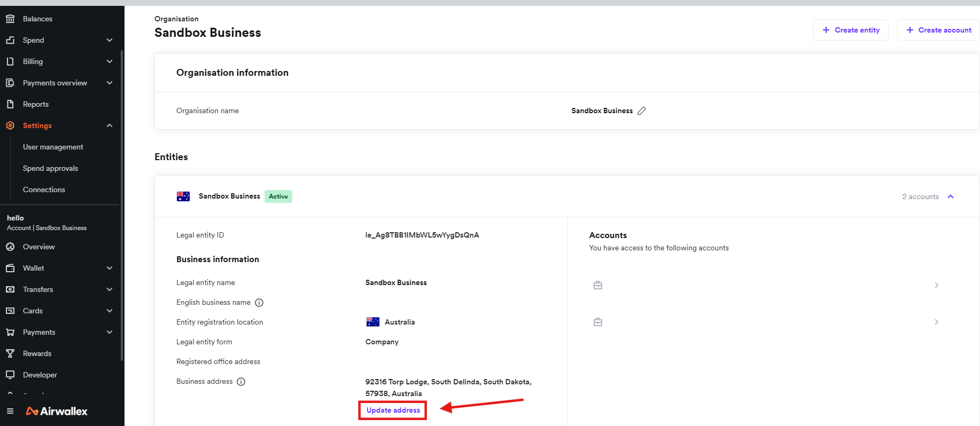The image size is (980, 426).
Task: Go to Spend approvals
Action: (x=50, y=168)
